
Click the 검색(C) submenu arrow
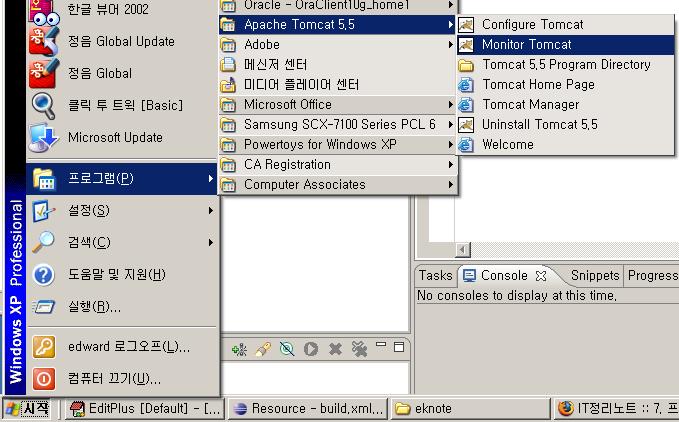pos(210,242)
